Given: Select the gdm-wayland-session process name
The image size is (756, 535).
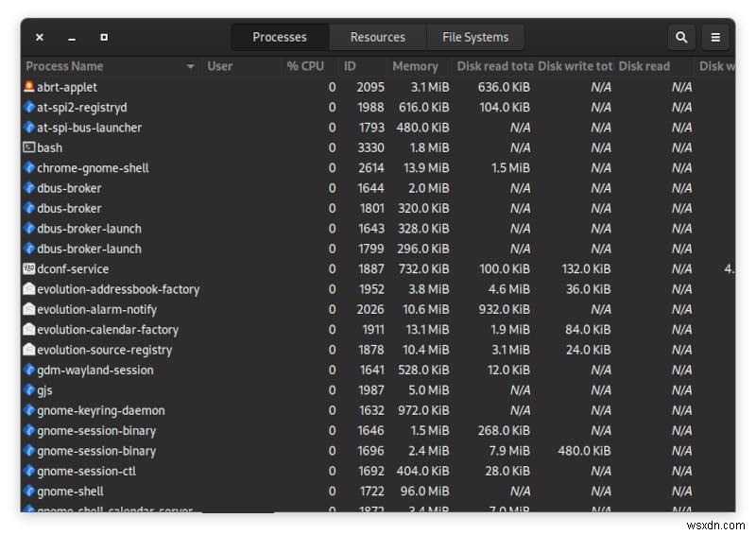Looking at the screenshot, I should pyautogui.click(x=95, y=371).
